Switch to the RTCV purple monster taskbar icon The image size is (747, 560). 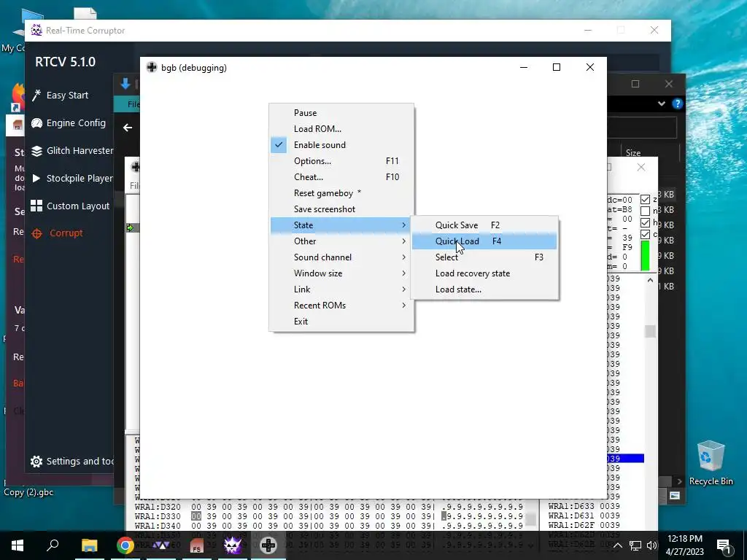point(233,545)
